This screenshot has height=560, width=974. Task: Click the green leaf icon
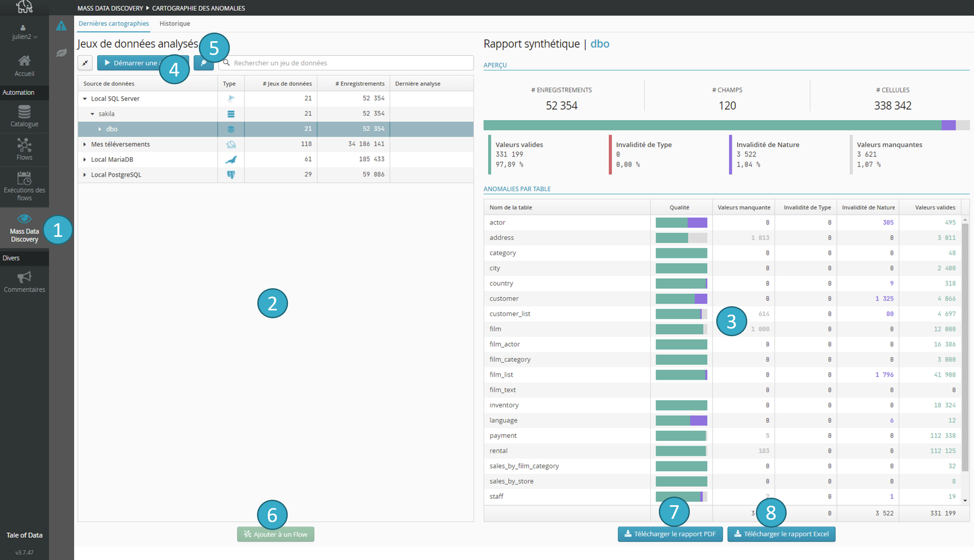pyautogui.click(x=61, y=53)
